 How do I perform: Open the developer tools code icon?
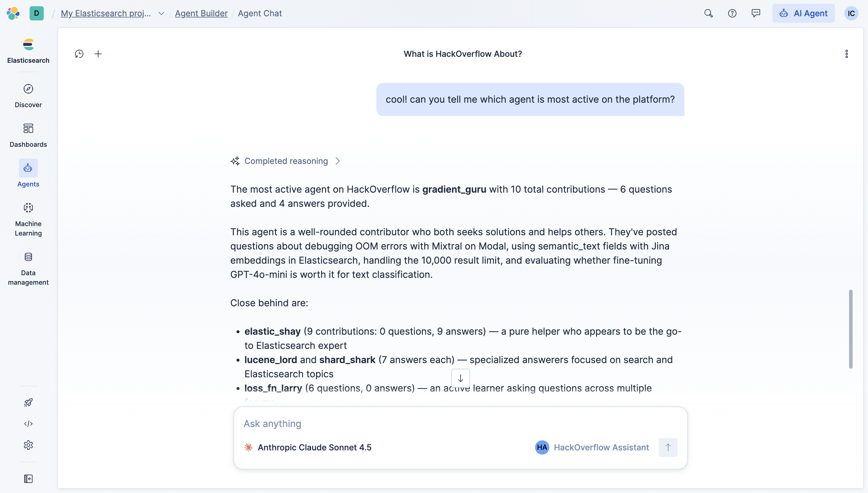28,423
